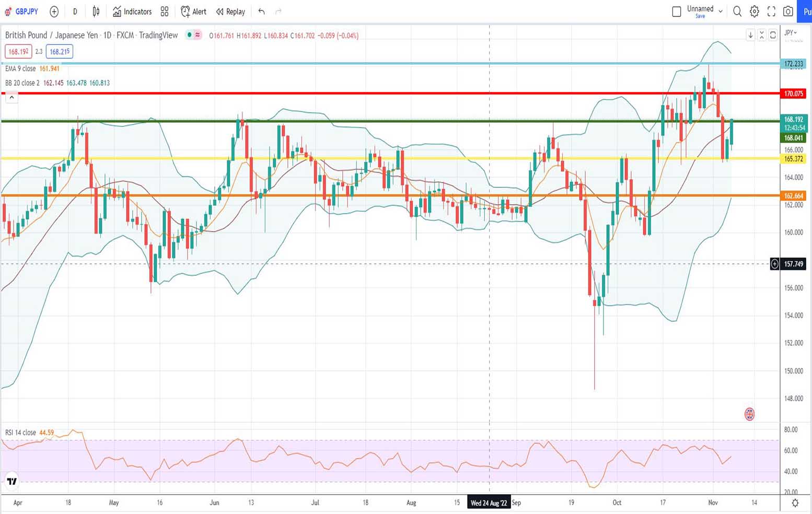This screenshot has width=812, height=514.
Task: Expand the collapsed indicator panel arrow
Action: (11, 97)
